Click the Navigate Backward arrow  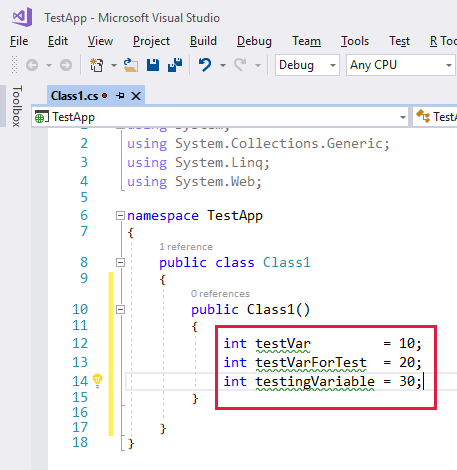click(32, 65)
